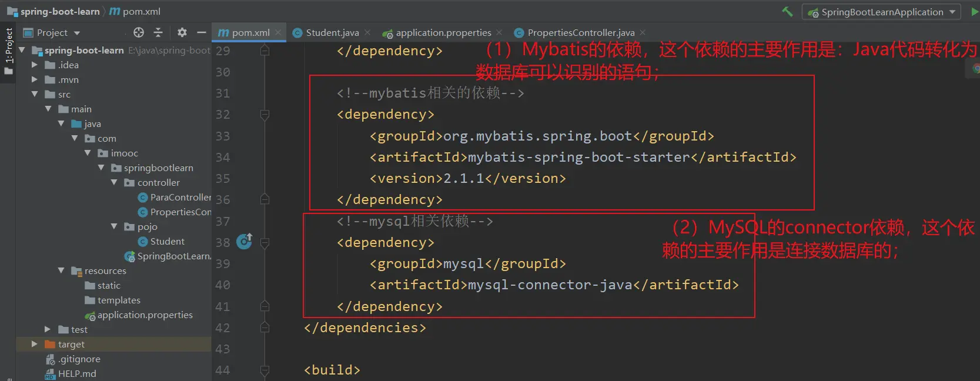Screen dimensions: 980x381
Task: Collapse the main folder
Action: tap(48, 109)
